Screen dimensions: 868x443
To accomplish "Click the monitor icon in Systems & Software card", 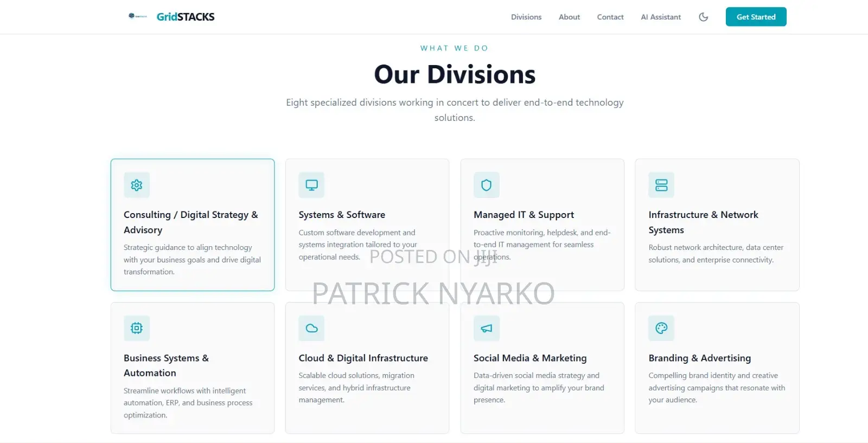I will (311, 185).
